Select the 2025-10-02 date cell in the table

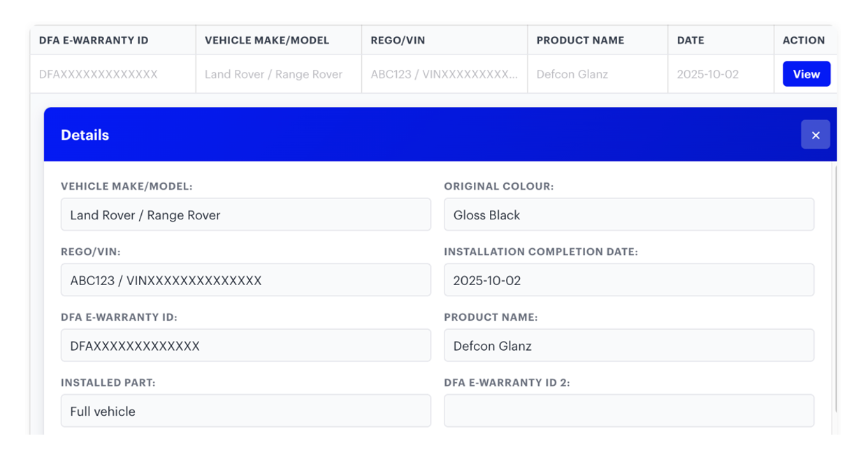point(707,74)
